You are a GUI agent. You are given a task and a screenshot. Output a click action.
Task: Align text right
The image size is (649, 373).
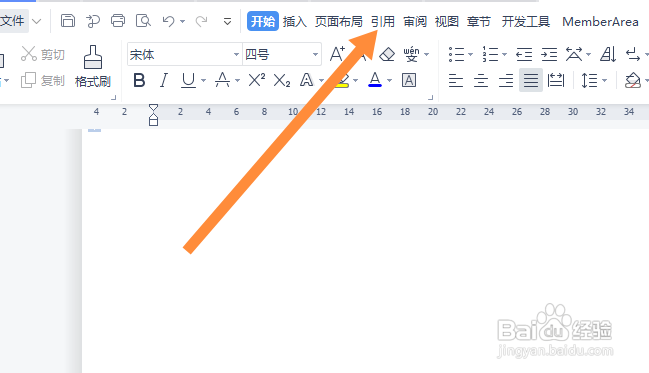506,80
